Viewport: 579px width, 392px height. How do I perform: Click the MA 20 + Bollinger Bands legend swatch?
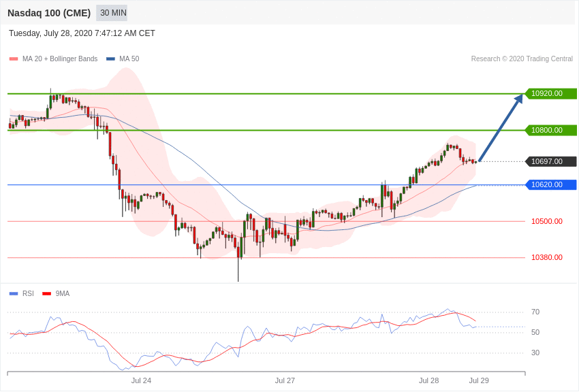(14, 59)
